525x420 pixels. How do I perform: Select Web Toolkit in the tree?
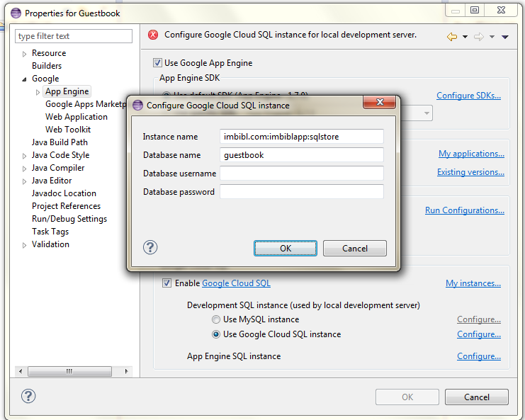[68, 130]
